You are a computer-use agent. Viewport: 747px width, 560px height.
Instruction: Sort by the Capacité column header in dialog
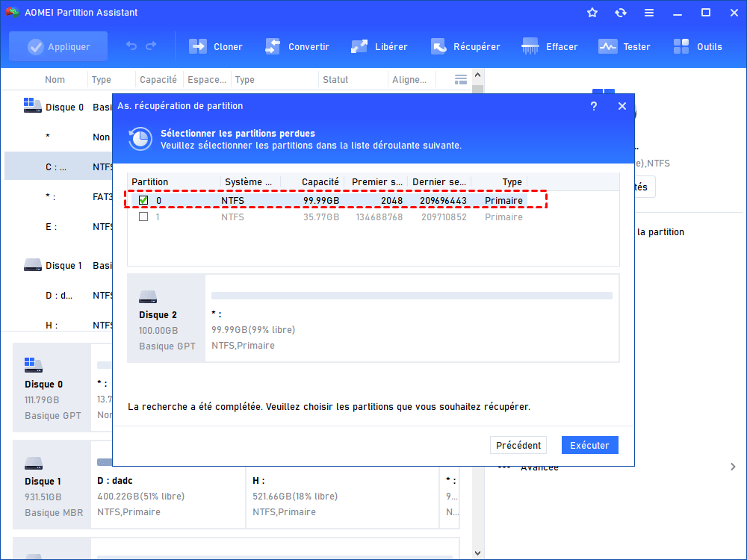pos(320,182)
